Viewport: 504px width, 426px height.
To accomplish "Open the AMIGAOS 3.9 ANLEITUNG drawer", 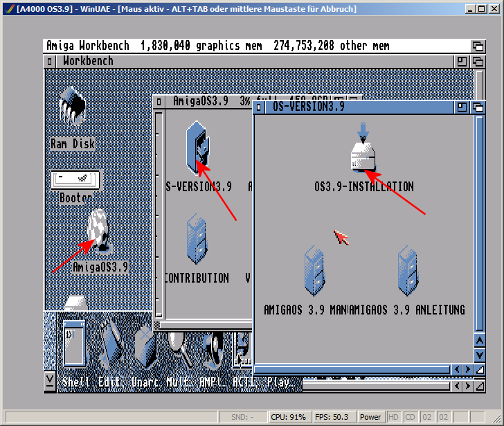I will (x=408, y=271).
